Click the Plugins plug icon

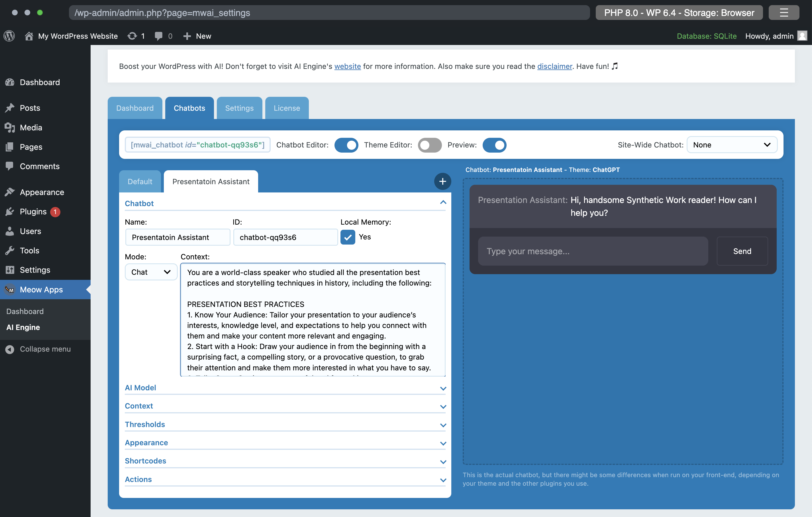[10, 212]
